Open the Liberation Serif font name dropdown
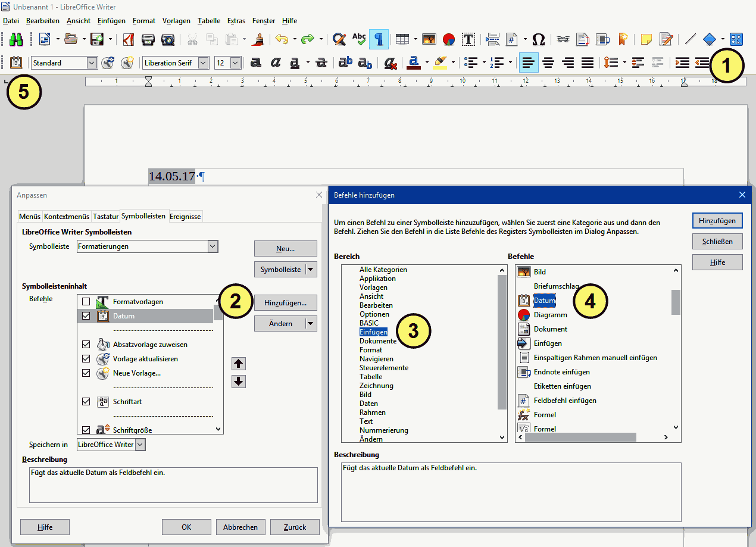This screenshot has width=756, height=547. (x=204, y=62)
